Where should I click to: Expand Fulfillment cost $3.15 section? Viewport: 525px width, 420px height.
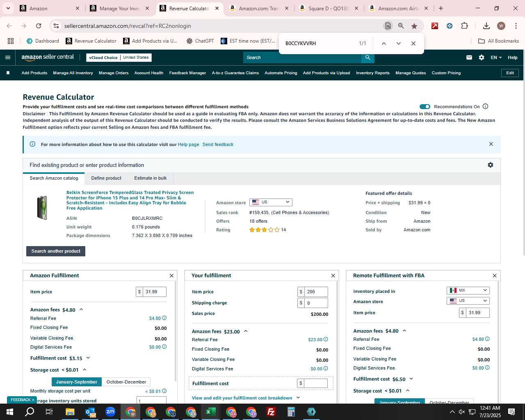click(x=88, y=358)
